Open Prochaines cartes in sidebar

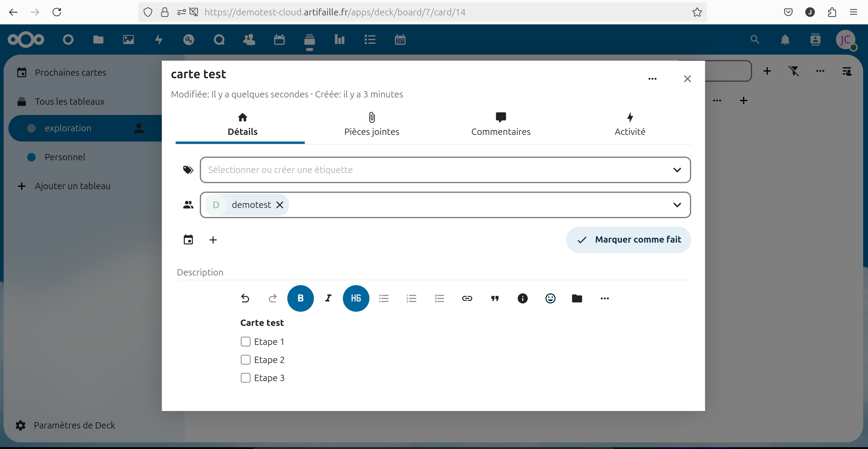[x=70, y=72]
